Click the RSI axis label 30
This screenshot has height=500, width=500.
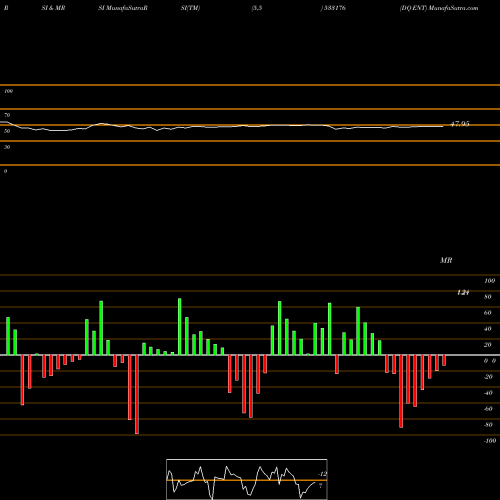pos(7,147)
